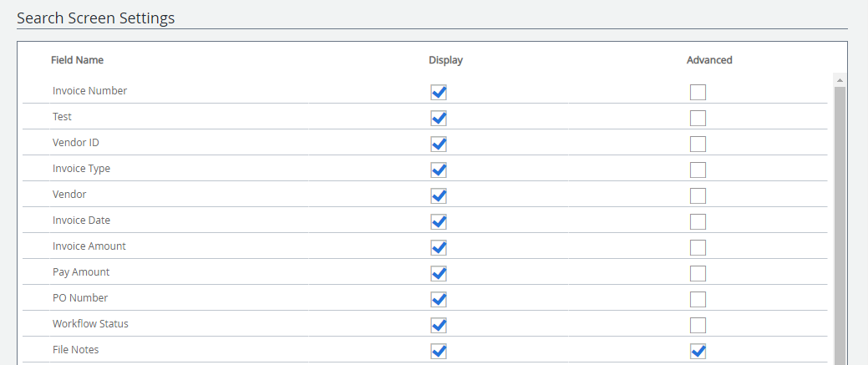Enable Advanced for Invoice Number
This screenshot has width=868, height=365.
point(698,92)
